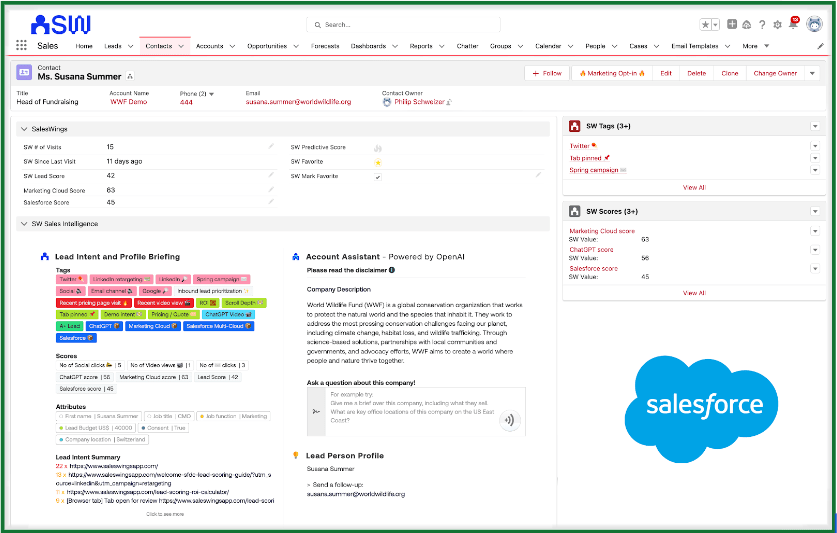This screenshot has height=533, width=837.
Task: Open the App Launcher grid icon
Action: 22,46
